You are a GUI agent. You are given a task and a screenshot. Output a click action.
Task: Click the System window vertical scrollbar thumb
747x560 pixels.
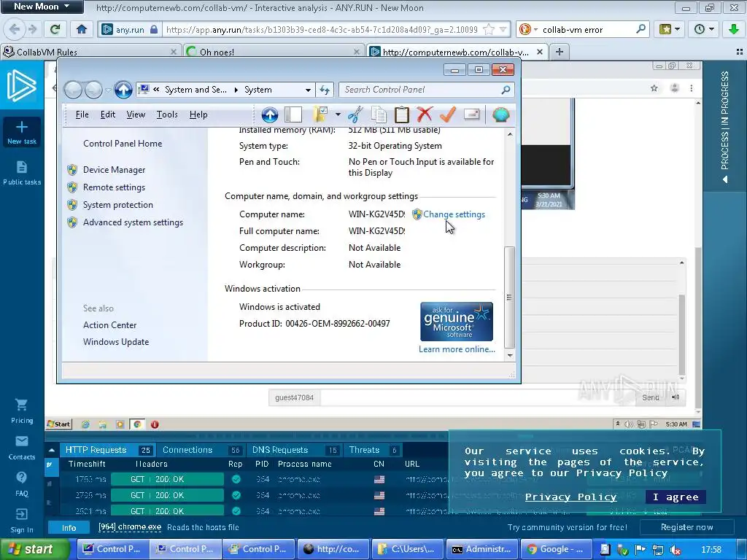[509, 297]
